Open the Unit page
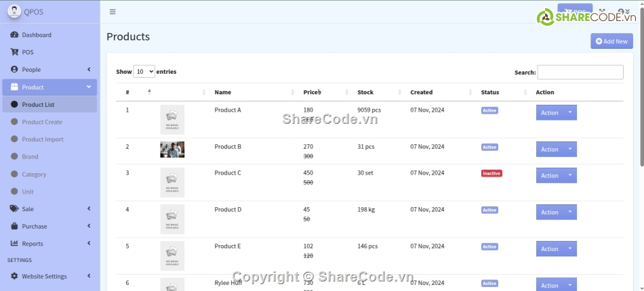The height and width of the screenshot is (291, 644). [x=49, y=192]
